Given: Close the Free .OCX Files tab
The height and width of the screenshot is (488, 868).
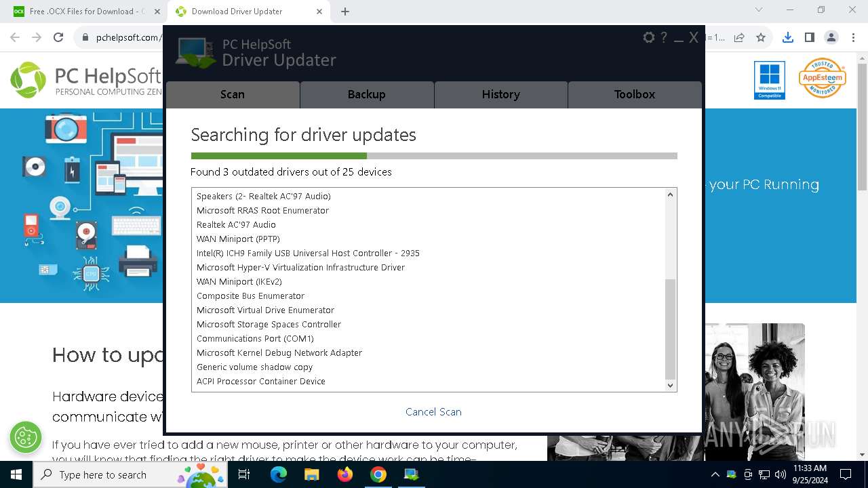Looking at the screenshot, I should (157, 12).
